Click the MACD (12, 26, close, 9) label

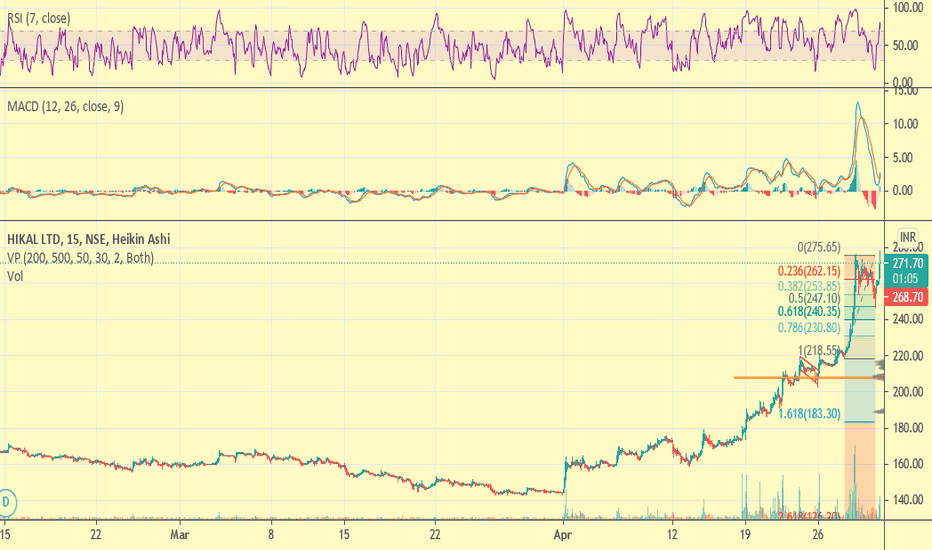[x=65, y=106]
